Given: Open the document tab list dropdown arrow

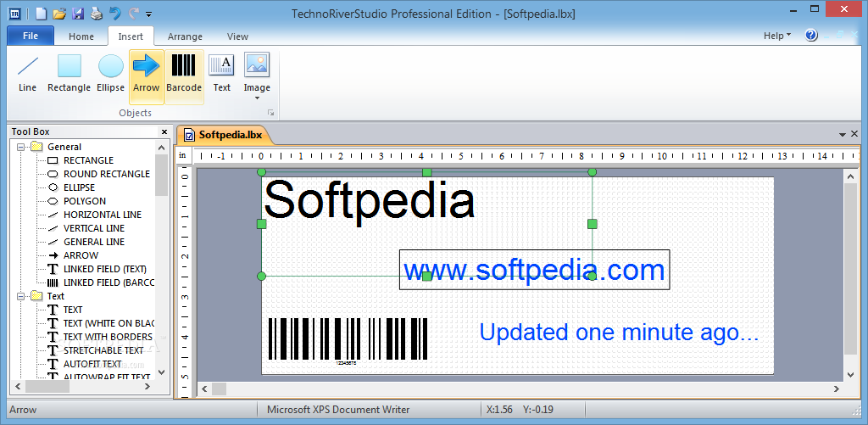Looking at the screenshot, I should pos(843,134).
